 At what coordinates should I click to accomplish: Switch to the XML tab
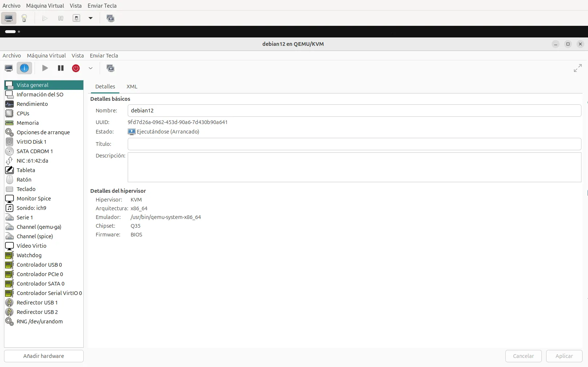132,87
